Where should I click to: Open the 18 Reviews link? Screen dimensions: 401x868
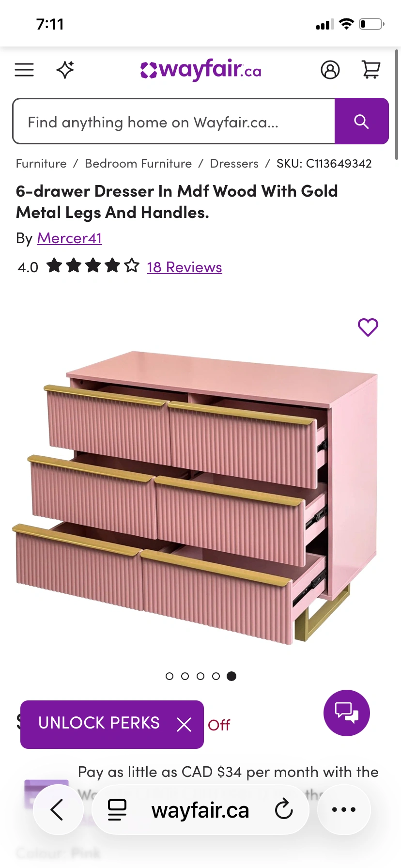pos(185,267)
